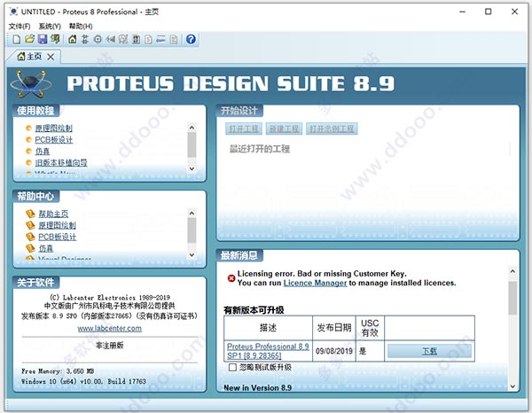The height and width of the screenshot is (413, 532).
Task: Click the 'Free Memory: 3,650 MB' text
Action: coord(58,371)
